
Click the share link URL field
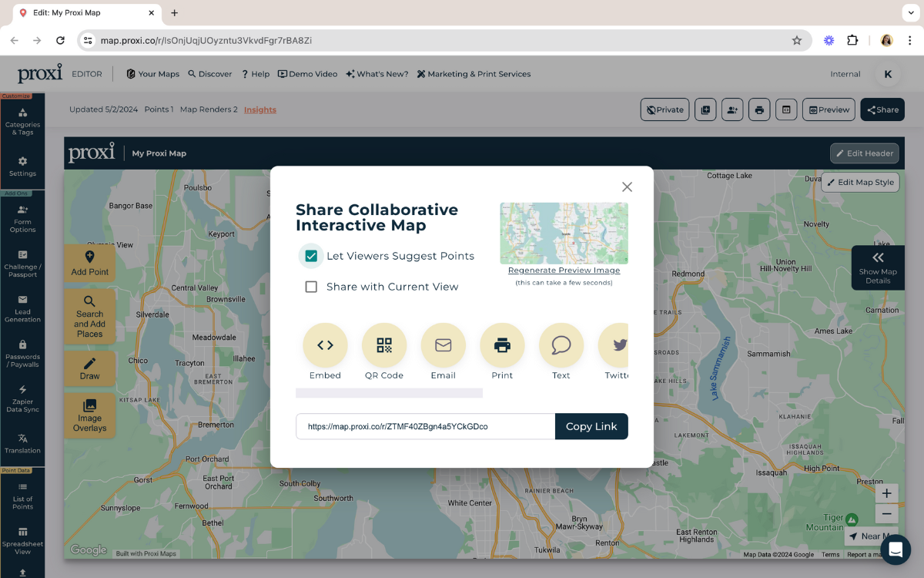(x=425, y=426)
